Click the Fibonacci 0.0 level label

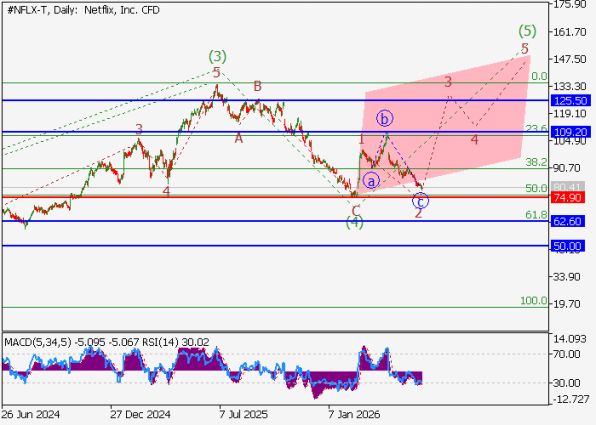click(539, 76)
